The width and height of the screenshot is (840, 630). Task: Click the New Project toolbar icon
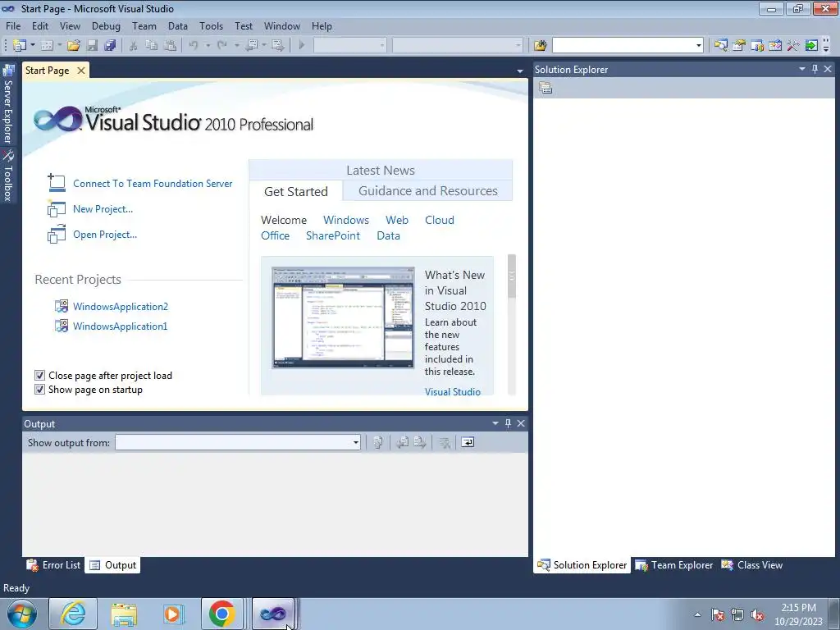20,46
